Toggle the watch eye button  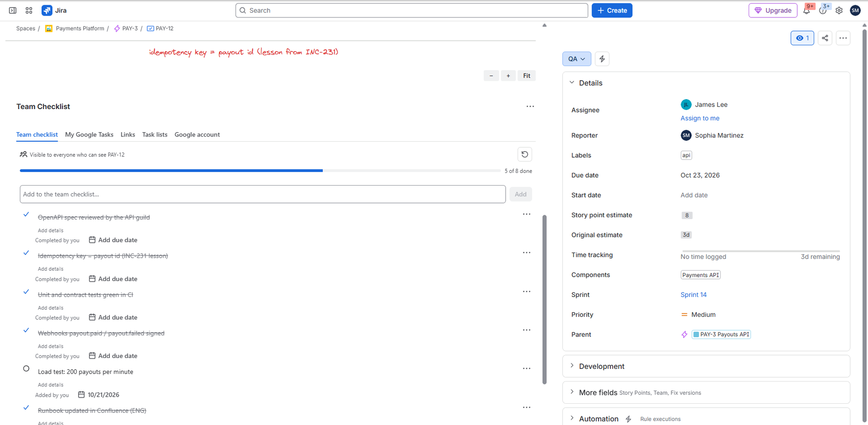tap(802, 38)
